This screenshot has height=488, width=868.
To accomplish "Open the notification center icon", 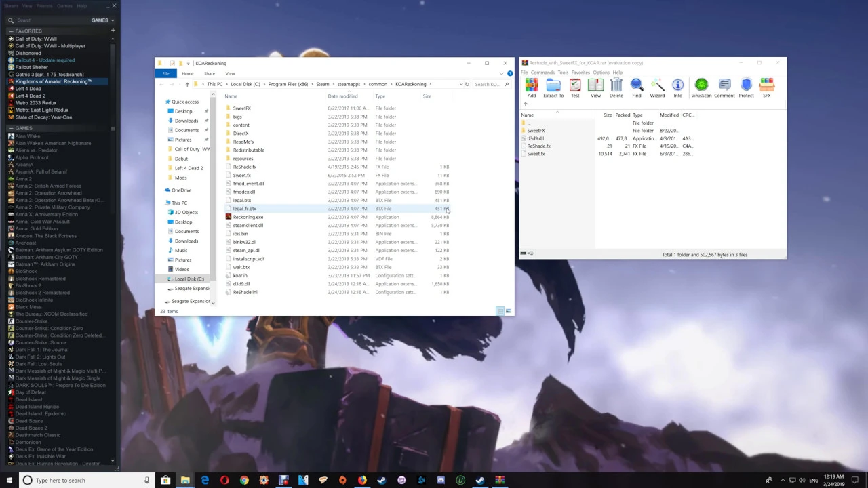I will pyautogui.click(x=854, y=480).
